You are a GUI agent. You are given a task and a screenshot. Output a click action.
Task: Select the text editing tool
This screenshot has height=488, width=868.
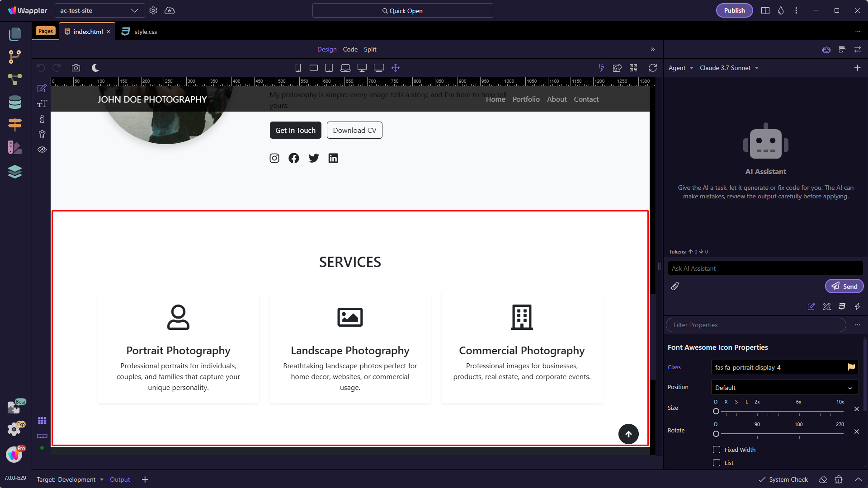coord(42,104)
